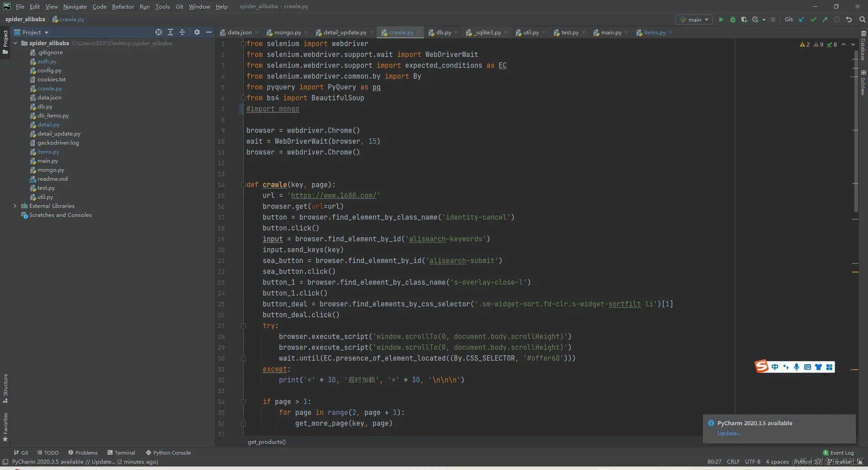Fold the imports block at line 1
The image size is (868, 470).
pyautogui.click(x=243, y=44)
